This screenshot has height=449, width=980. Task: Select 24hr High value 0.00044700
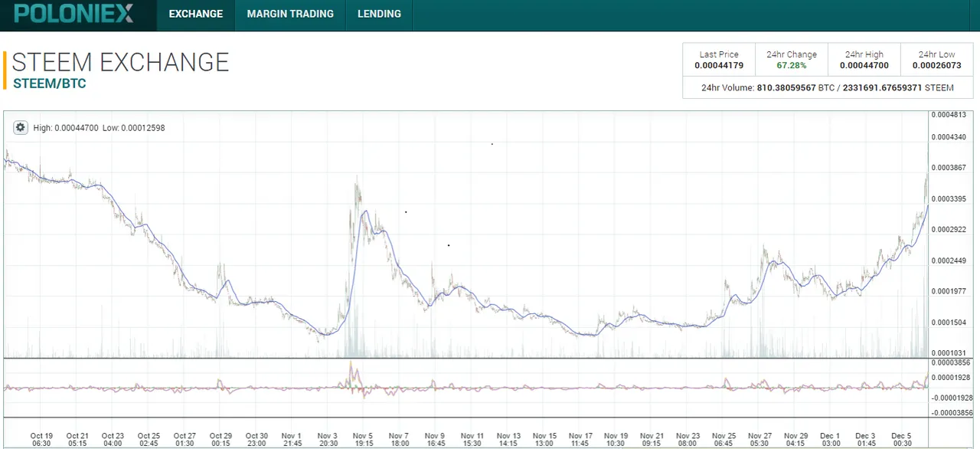tap(864, 65)
